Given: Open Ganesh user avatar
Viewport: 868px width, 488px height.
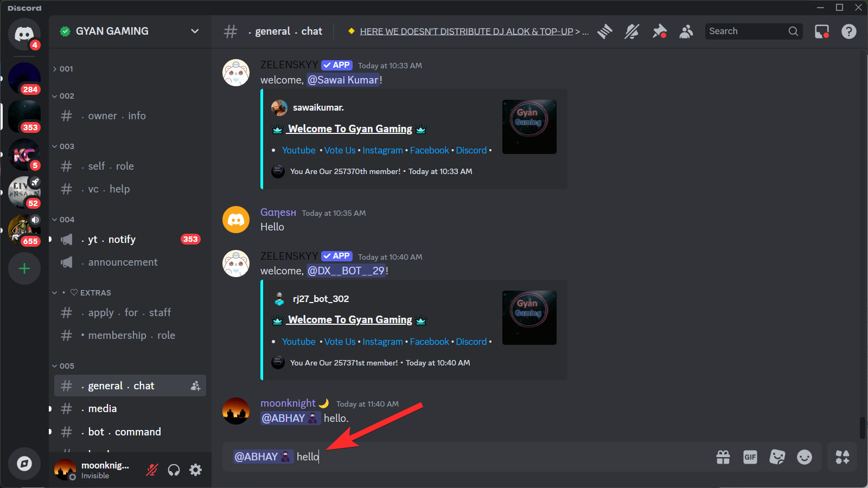Looking at the screenshot, I should coord(236,220).
